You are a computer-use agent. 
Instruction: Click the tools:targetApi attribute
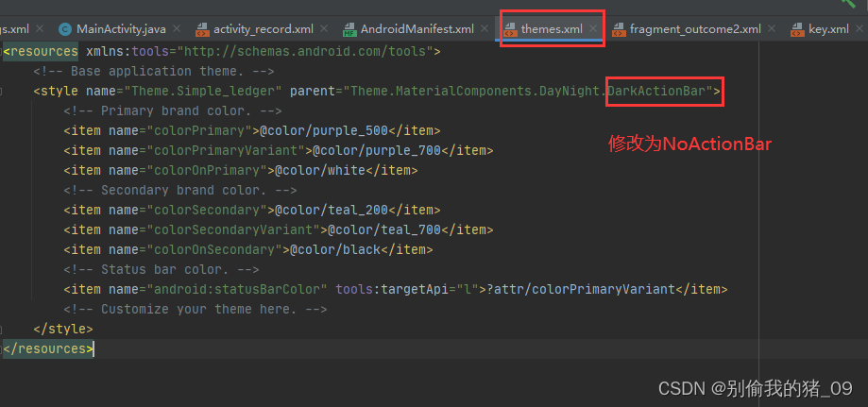pos(408,290)
